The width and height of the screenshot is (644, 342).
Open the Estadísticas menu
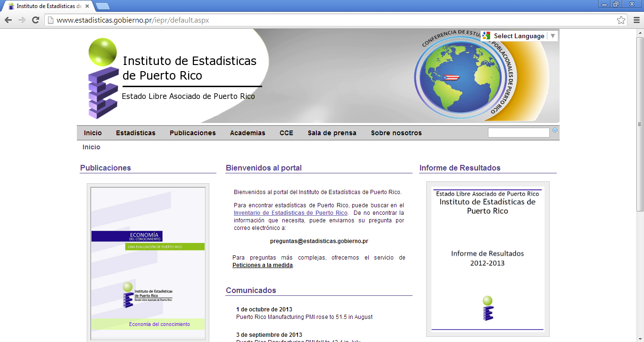click(x=136, y=133)
